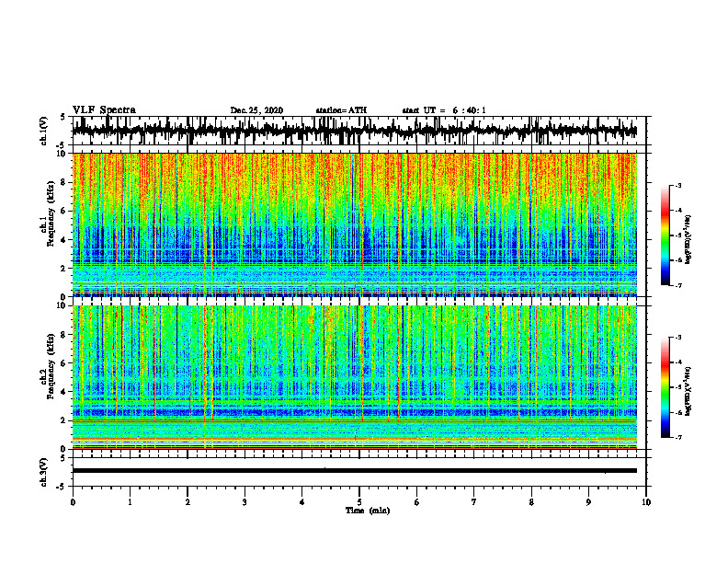This screenshot has height=563, width=728.
Task: Click the ch.2 spectrogram panel
Action: (x=354, y=377)
